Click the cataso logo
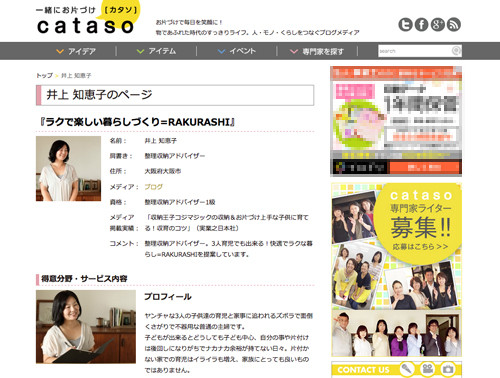Viewport: 500px width, 378px height. pyautogui.click(x=87, y=20)
